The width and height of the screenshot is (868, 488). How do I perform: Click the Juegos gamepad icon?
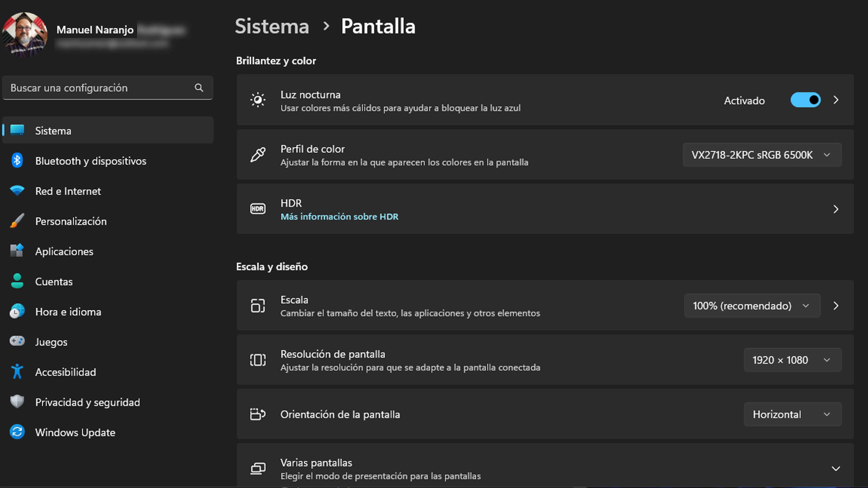pos(17,341)
